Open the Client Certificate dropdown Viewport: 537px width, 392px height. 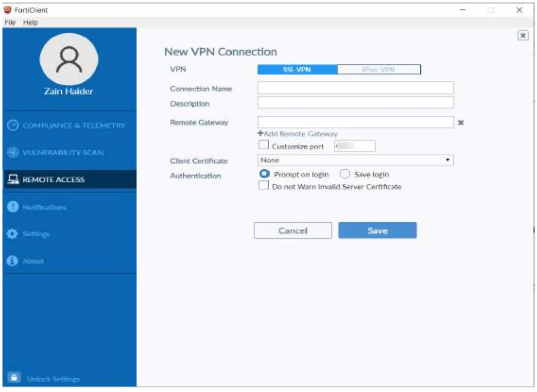click(355, 160)
